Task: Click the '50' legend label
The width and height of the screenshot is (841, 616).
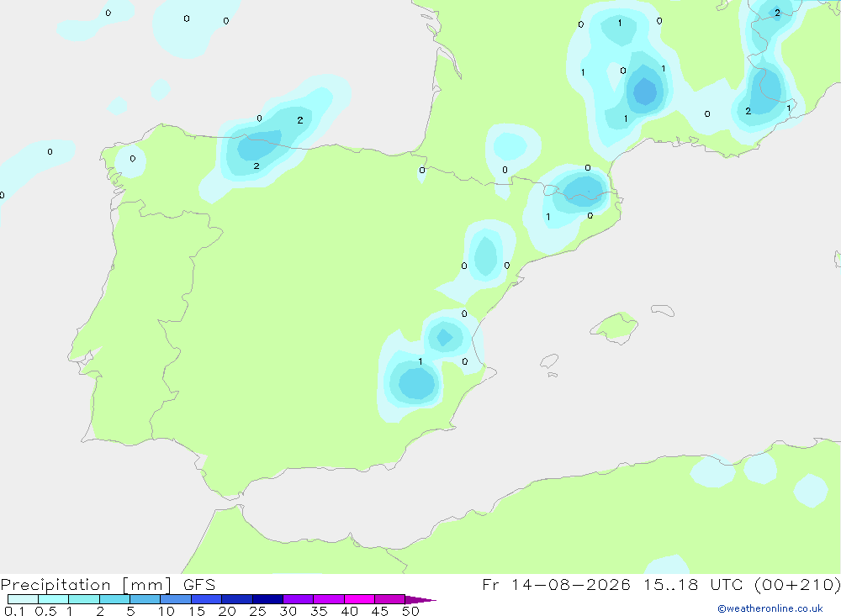Action: click(x=410, y=611)
